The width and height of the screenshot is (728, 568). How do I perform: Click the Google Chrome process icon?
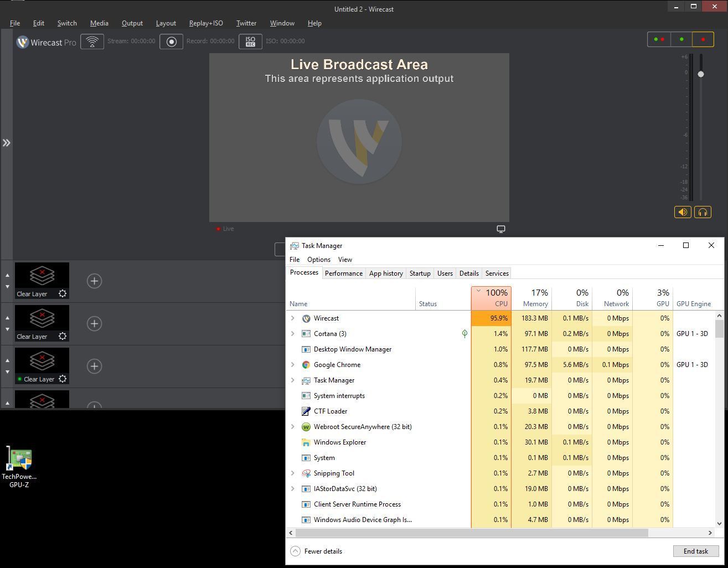306,365
